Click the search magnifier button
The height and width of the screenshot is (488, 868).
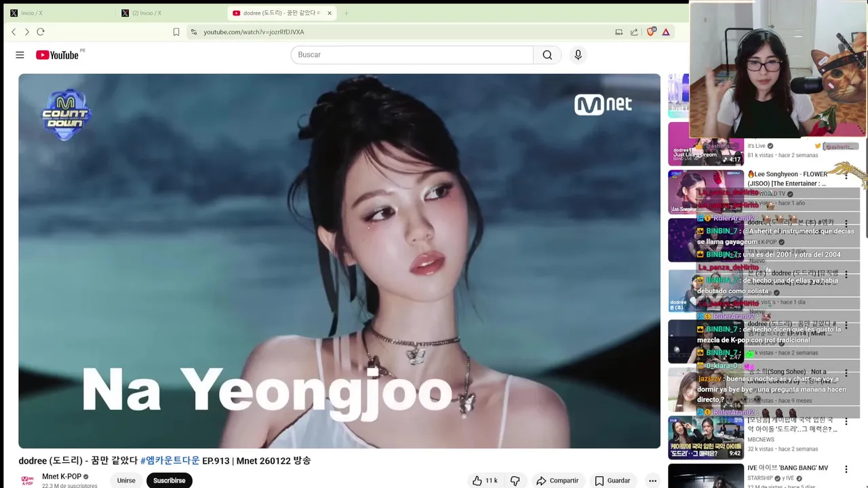click(547, 55)
